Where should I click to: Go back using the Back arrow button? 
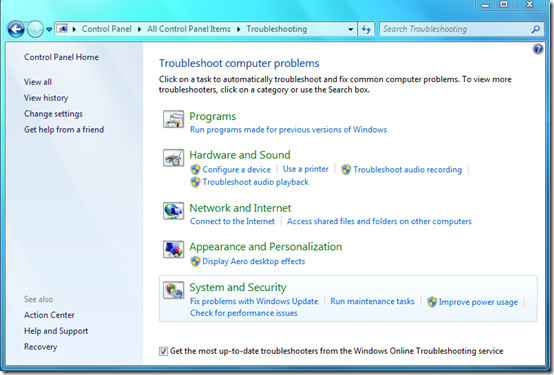click(x=16, y=29)
